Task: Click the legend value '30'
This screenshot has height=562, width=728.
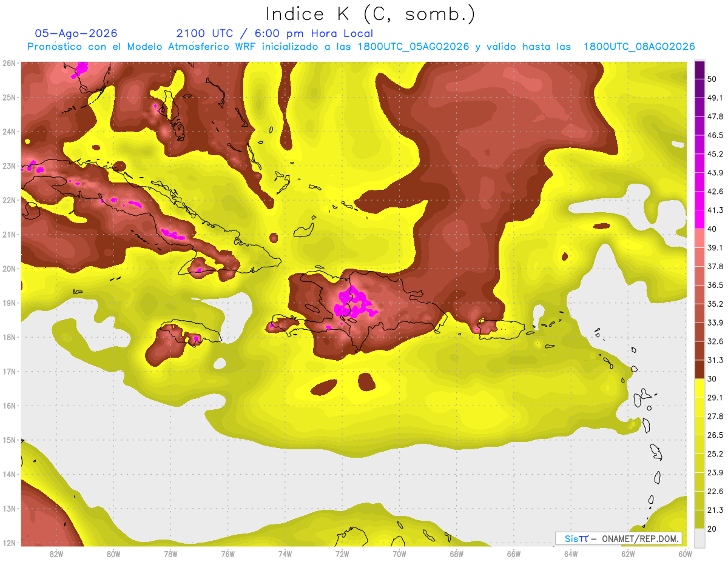Action: [x=713, y=379]
